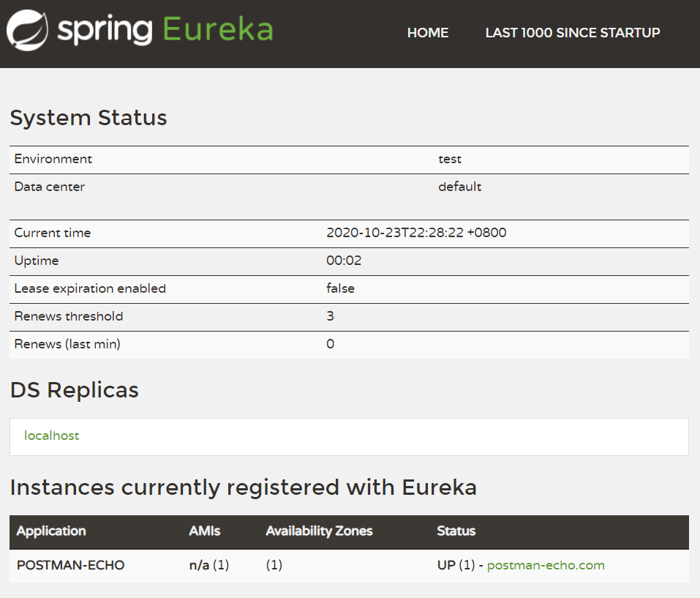Click the Current time label
This screenshot has width=700, height=598.
(53, 233)
